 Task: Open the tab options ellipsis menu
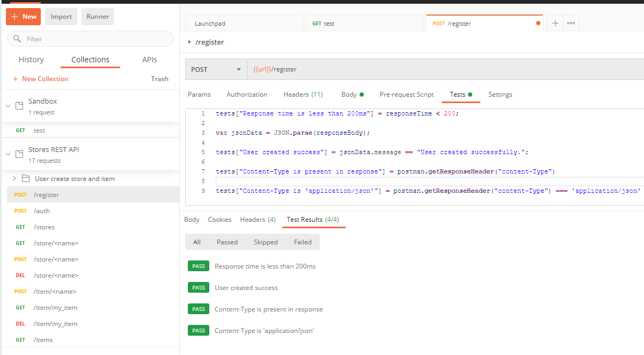[571, 23]
